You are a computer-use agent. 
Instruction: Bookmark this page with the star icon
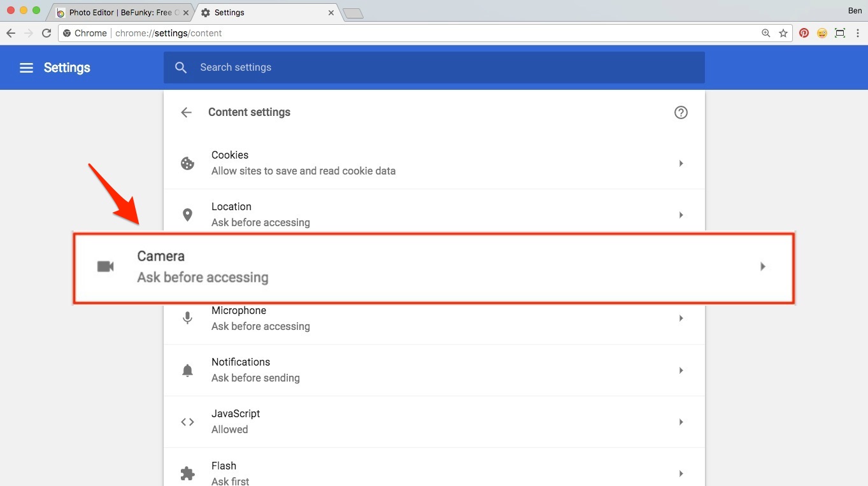point(783,33)
